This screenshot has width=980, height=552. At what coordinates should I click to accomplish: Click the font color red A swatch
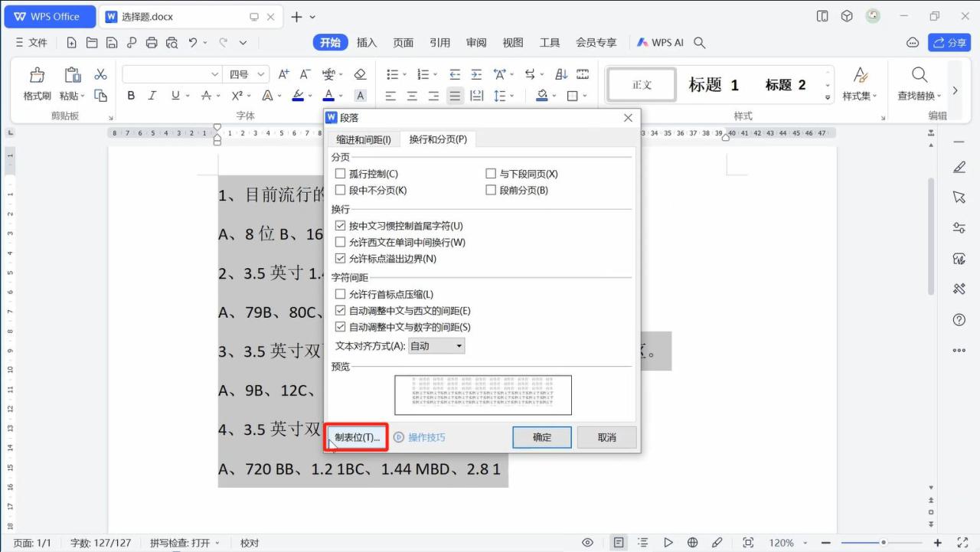[328, 96]
